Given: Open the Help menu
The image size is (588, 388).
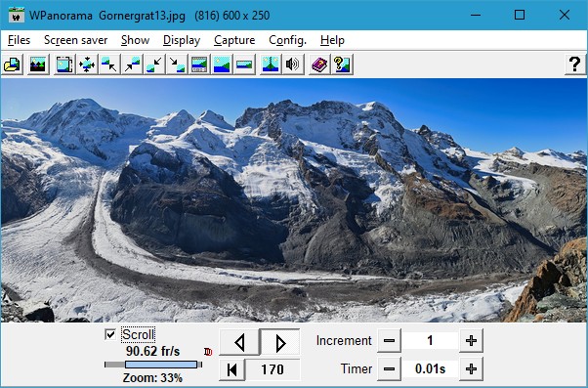Looking at the screenshot, I should click(333, 40).
